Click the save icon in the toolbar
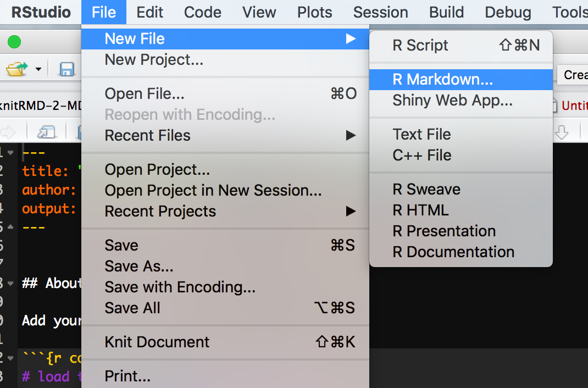588x388 pixels. (x=66, y=69)
